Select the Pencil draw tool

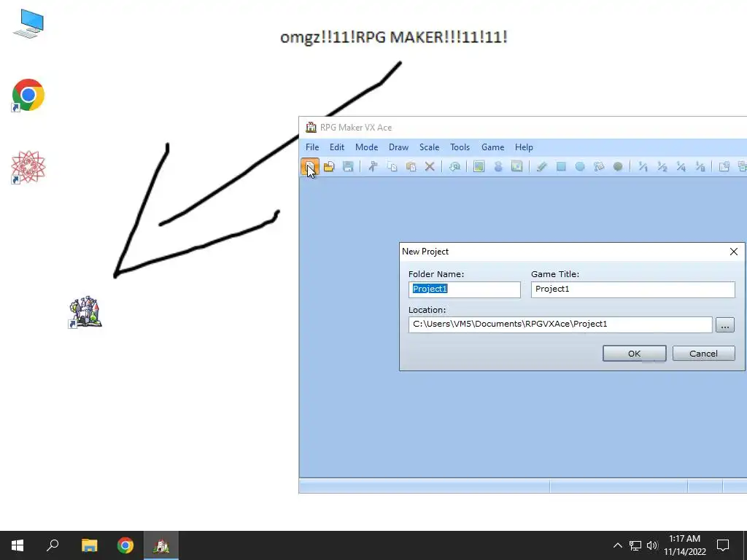coord(542,166)
